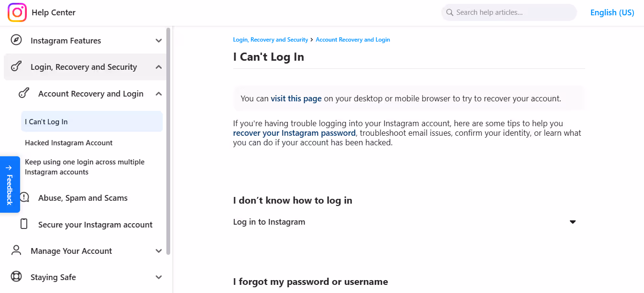Expand the Log in to Instagram accordion
The image size is (644, 293).
coord(572,222)
